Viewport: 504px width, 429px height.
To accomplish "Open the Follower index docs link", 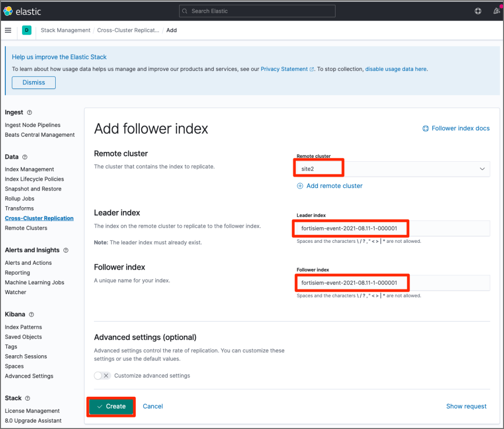I will point(456,129).
